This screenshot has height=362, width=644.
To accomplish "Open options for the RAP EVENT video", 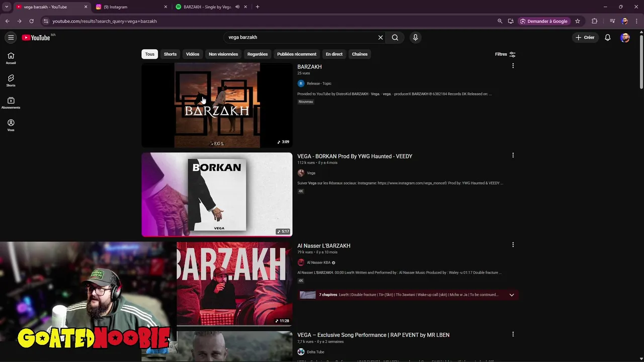I will click(x=513, y=334).
